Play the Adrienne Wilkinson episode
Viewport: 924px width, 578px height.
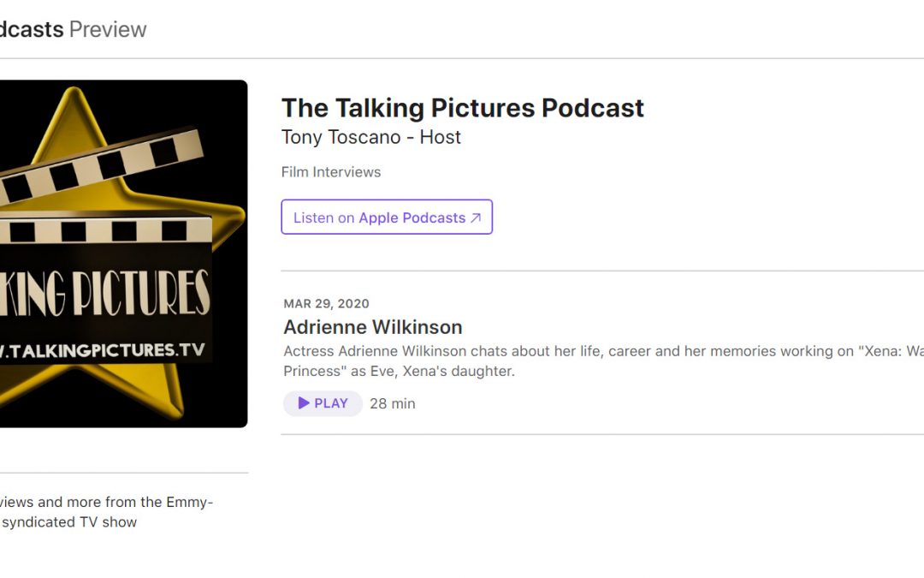coord(323,403)
